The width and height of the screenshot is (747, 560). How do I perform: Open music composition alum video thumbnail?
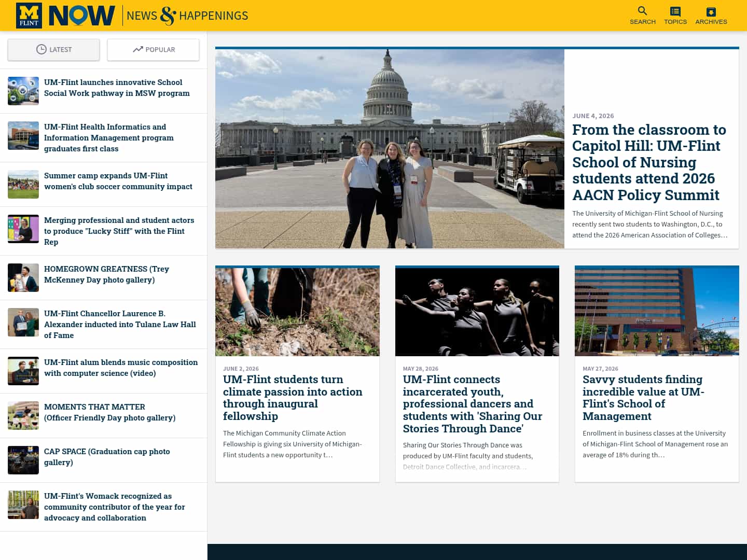click(23, 371)
